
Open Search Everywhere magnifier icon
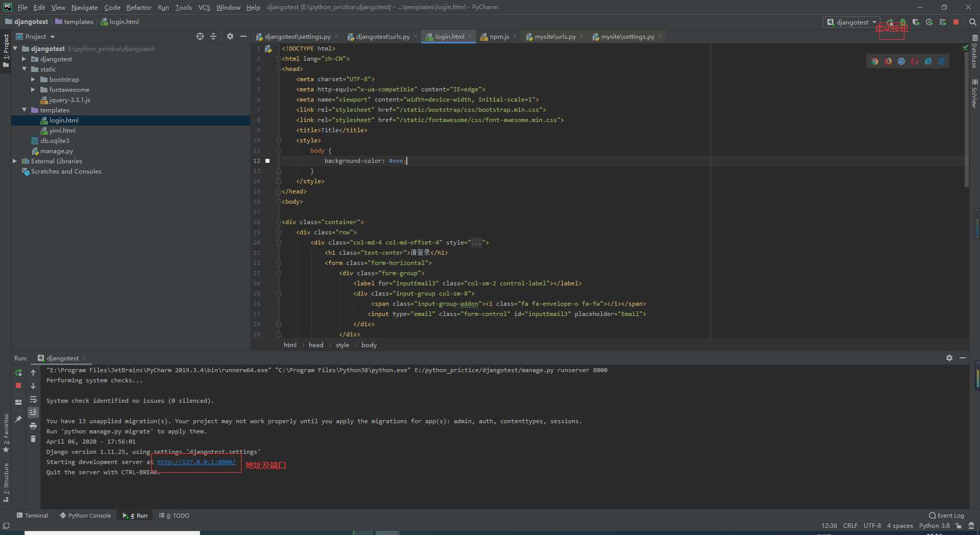pyautogui.click(x=973, y=22)
